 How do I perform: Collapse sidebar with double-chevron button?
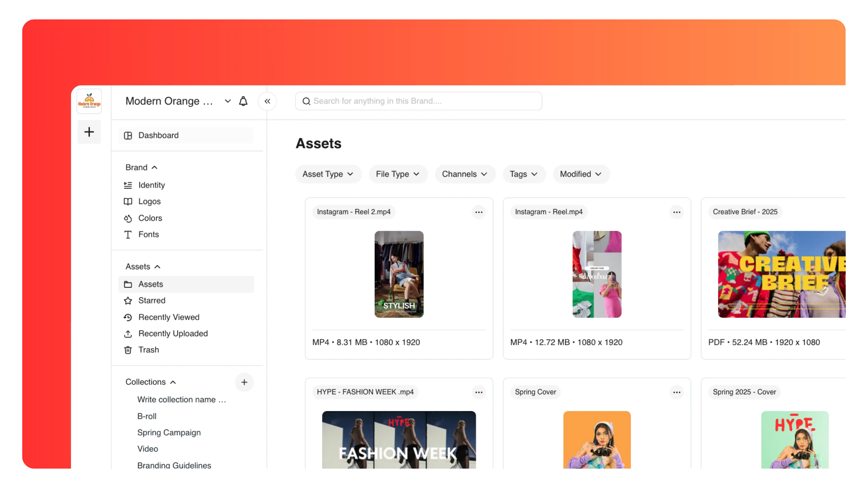[x=267, y=101]
